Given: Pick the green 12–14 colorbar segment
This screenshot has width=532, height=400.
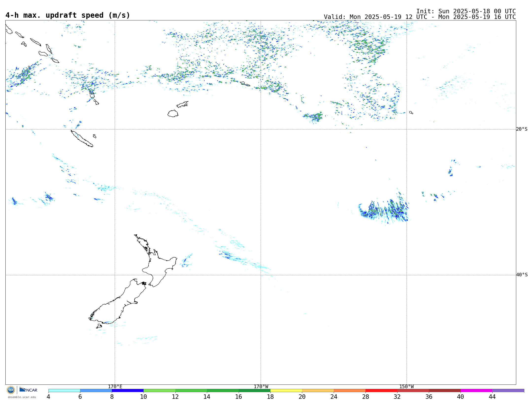Looking at the screenshot, I should (191, 391).
